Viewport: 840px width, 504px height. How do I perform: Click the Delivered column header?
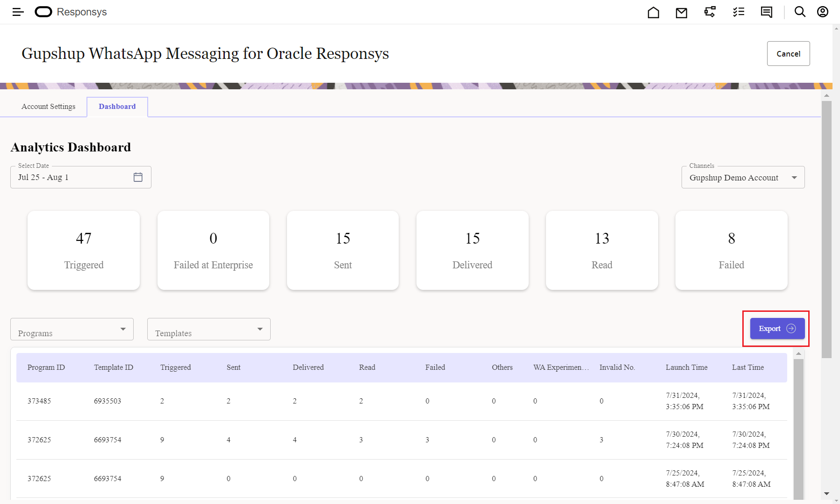click(308, 367)
